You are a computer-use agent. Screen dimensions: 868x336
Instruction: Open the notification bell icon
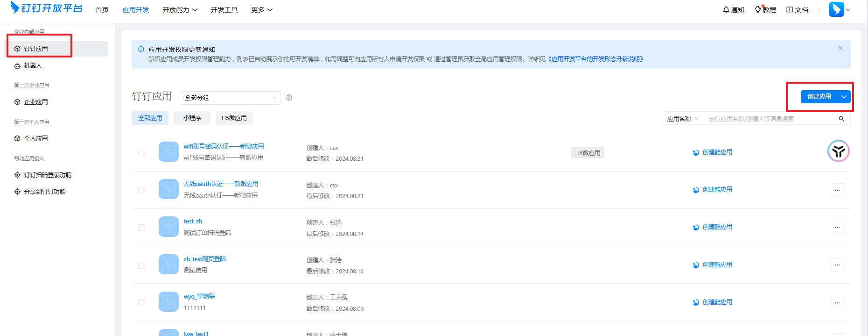[726, 9]
